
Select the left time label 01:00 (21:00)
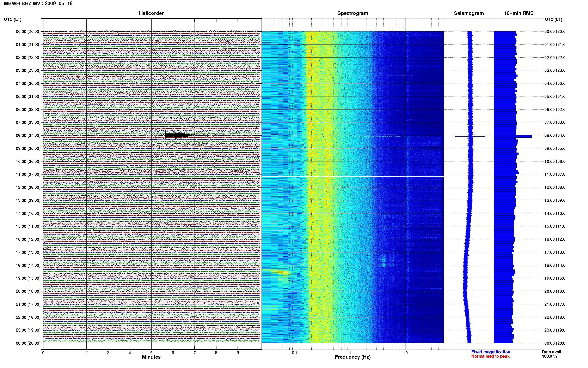pos(28,44)
